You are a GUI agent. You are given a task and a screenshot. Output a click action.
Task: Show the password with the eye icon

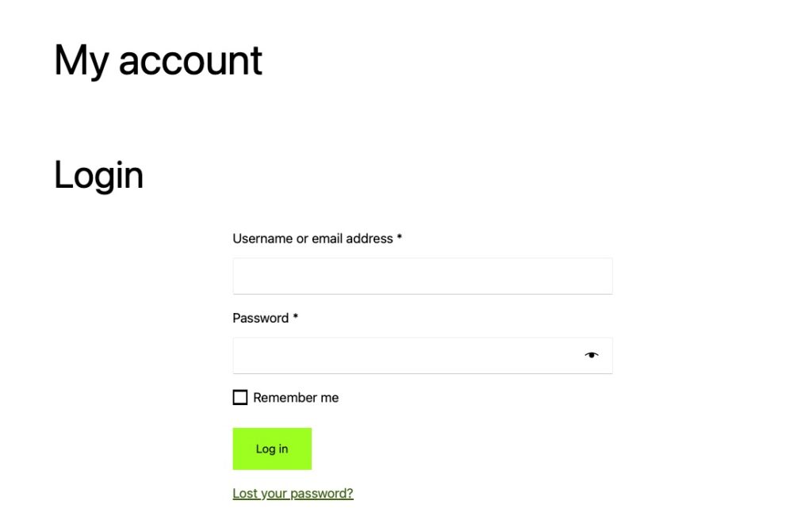pyautogui.click(x=592, y=355)
